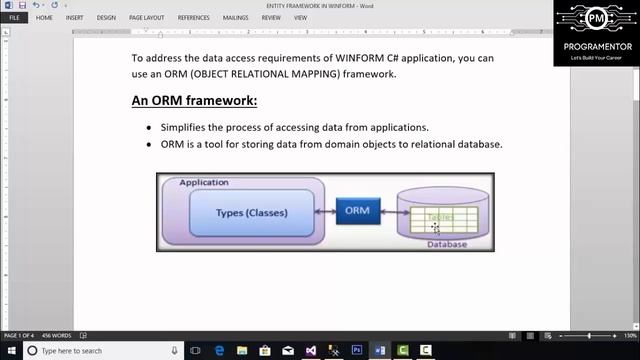Screen dimensions: 640x360
Task: Switch to Web Layout view
Action: [x=548, y=336]
